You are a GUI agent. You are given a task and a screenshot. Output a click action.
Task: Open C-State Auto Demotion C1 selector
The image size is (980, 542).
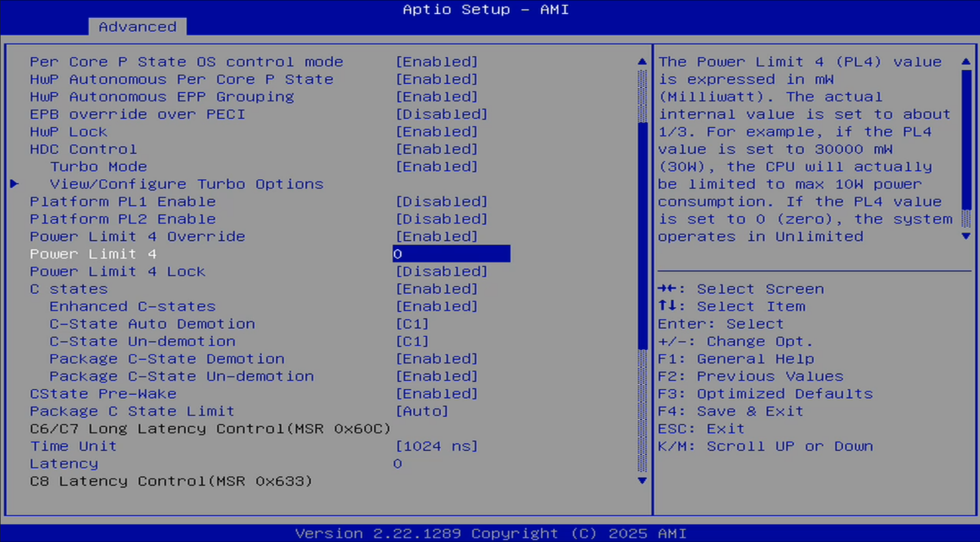412,324
